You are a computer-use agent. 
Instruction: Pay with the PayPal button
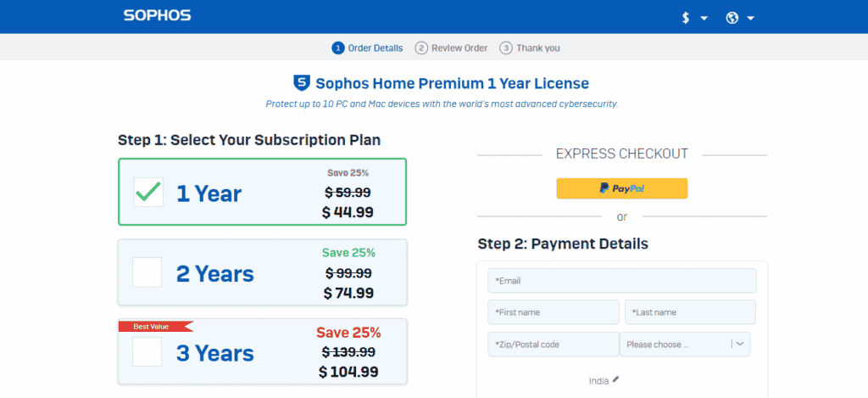(621, 188)
